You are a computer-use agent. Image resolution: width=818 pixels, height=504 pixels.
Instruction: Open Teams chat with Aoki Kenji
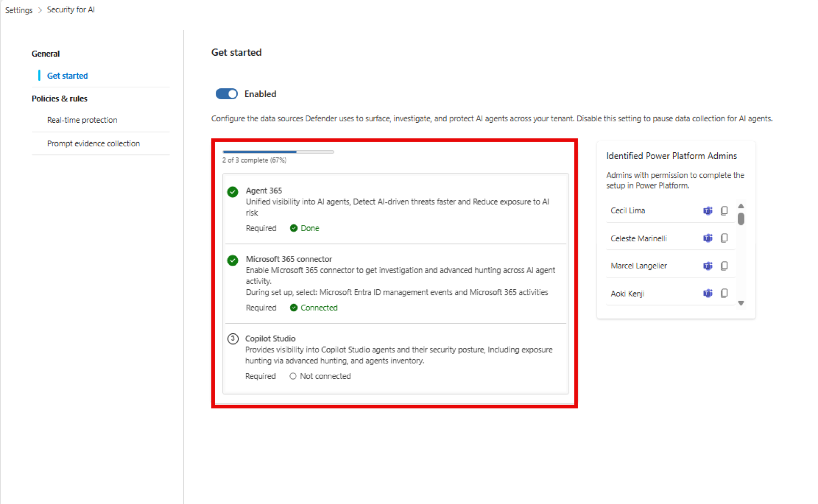(x=708, y=293)
